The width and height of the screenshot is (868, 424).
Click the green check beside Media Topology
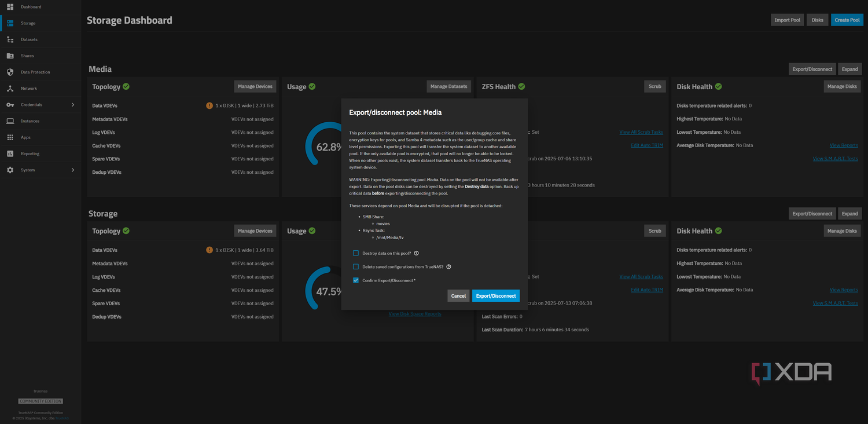click(x=126, y=86)
